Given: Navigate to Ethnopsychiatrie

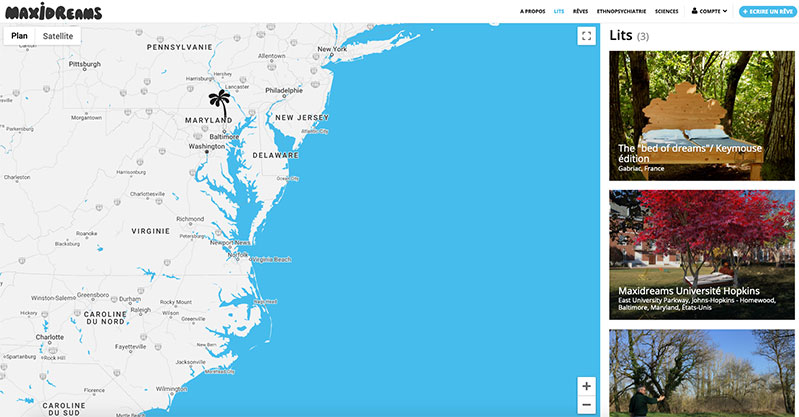Looking at the screenshot, I should click(622, 11).
